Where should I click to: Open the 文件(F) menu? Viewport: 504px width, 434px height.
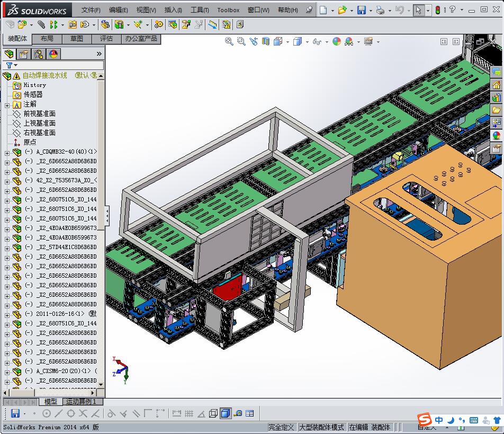91,10
